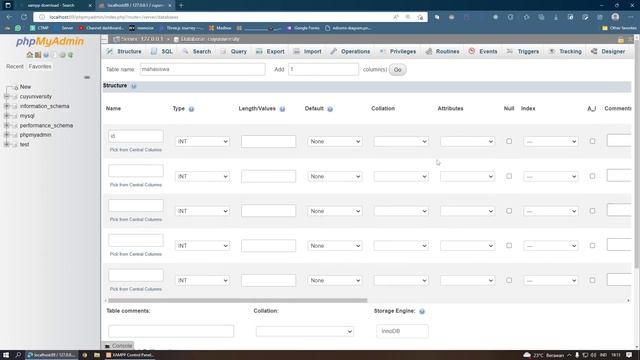Focus the Table name input field

tap(202, 69)
